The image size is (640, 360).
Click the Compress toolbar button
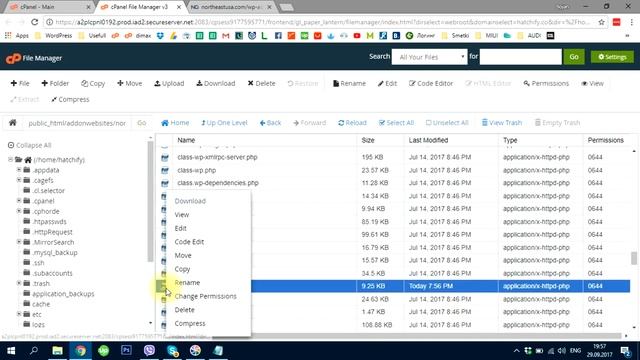click(x=70, y=99)
